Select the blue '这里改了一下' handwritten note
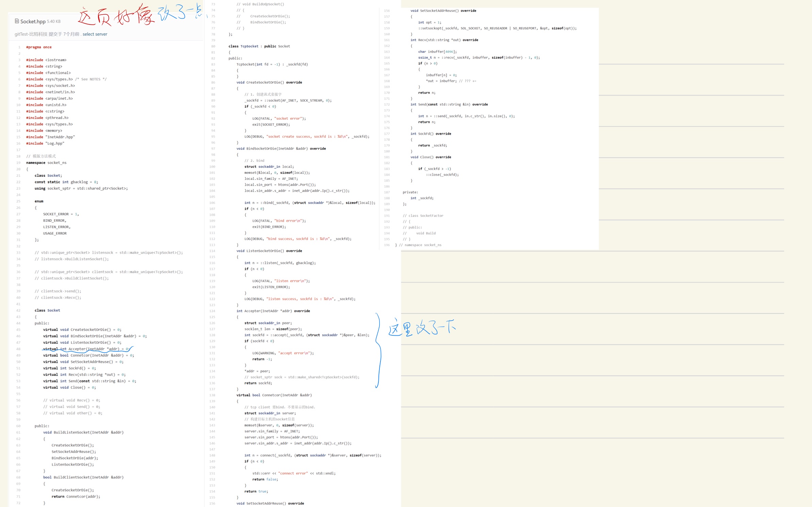Screen dimensions: 812x507 [421, 328]
